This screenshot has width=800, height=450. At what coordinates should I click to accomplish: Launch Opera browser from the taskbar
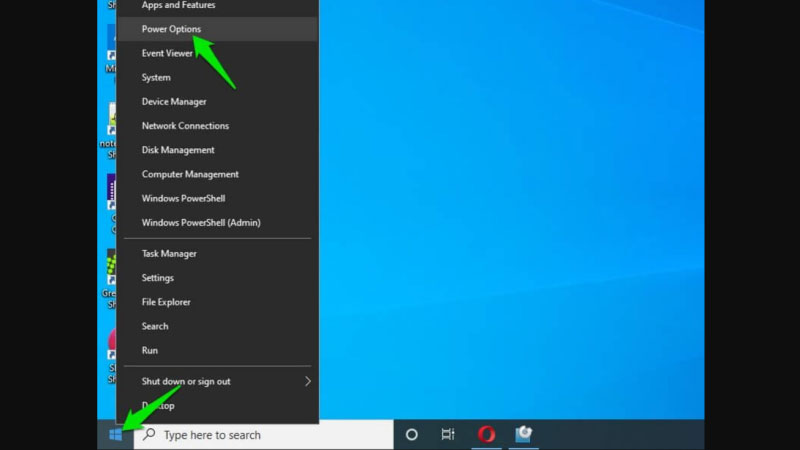pyautogui.click(x=487, y=435)
